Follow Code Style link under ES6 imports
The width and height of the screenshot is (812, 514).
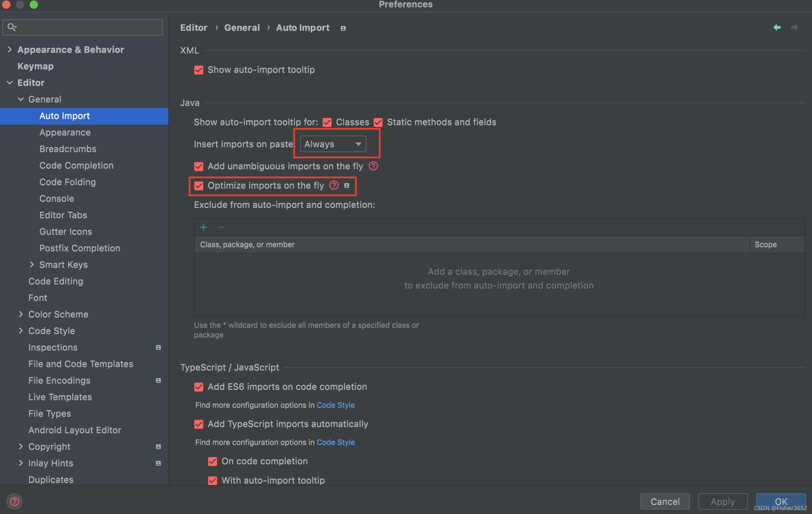click(336, 405)
